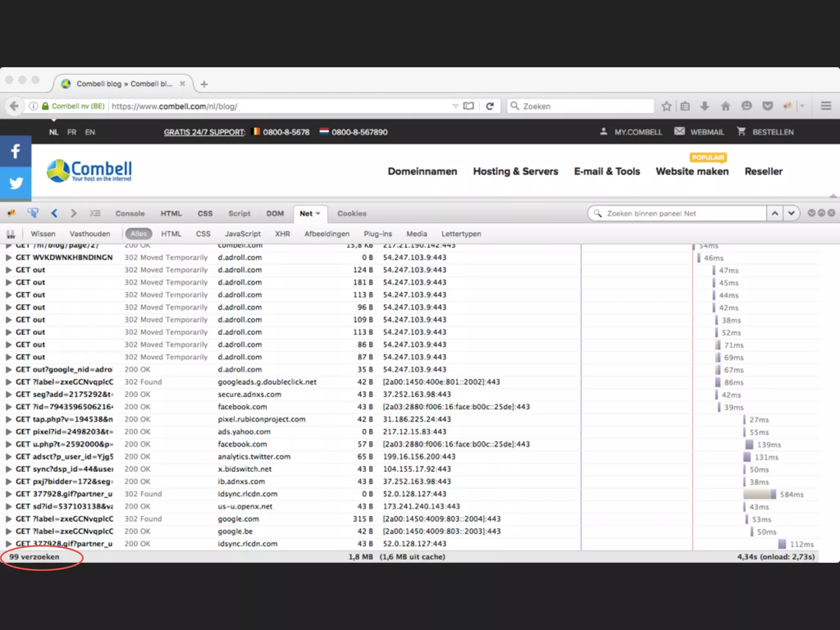Toggle the Vasthouden persist option
The image size is (840, 630).
tap(90, 234)
